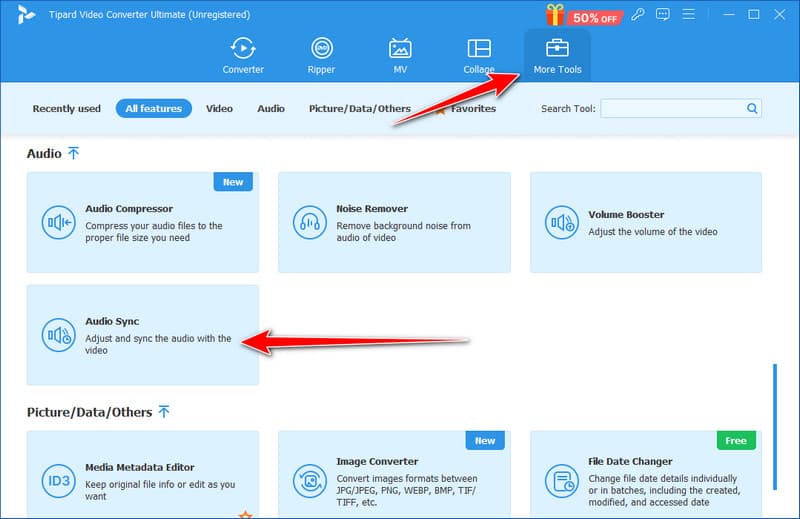The image size is (800, 519).
Task: Open the MV maker module
Action: tap(400, 56)
